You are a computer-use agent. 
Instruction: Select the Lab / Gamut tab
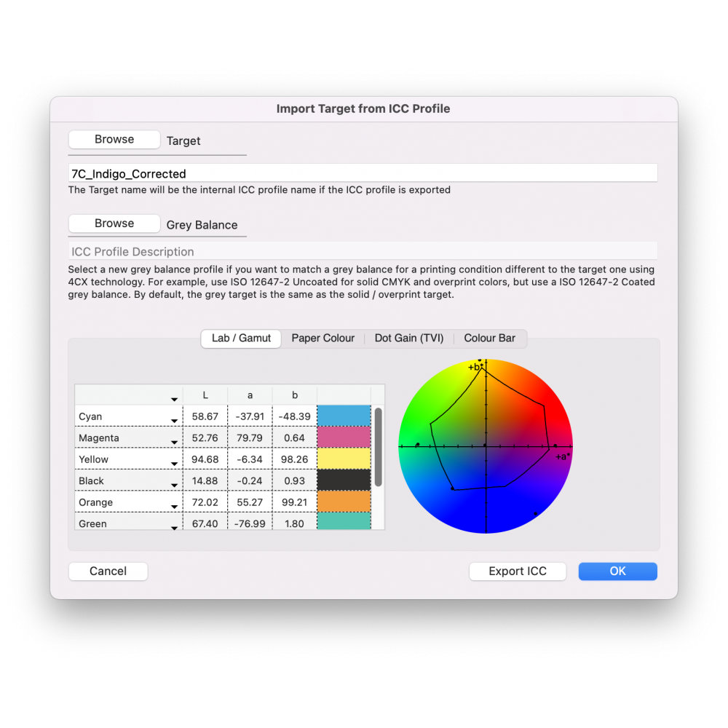click(240, 339)
